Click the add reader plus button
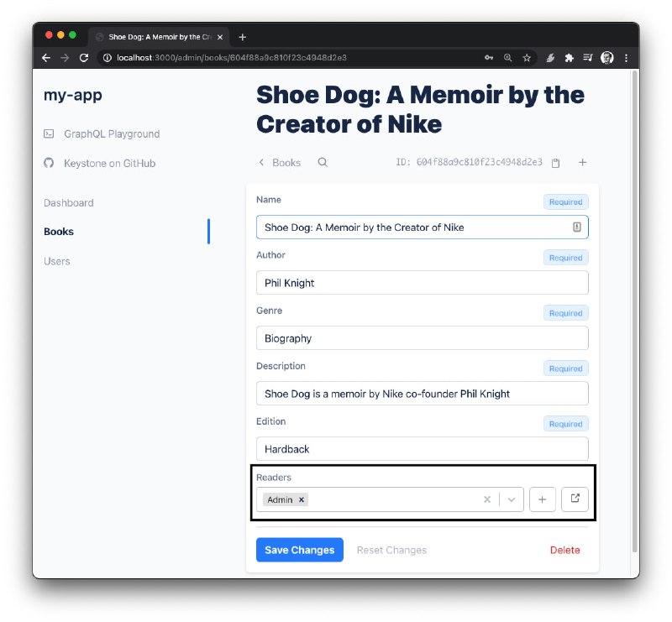Image resolution: width=672 pixels, height=622 pixels. (x=542, y=499)
